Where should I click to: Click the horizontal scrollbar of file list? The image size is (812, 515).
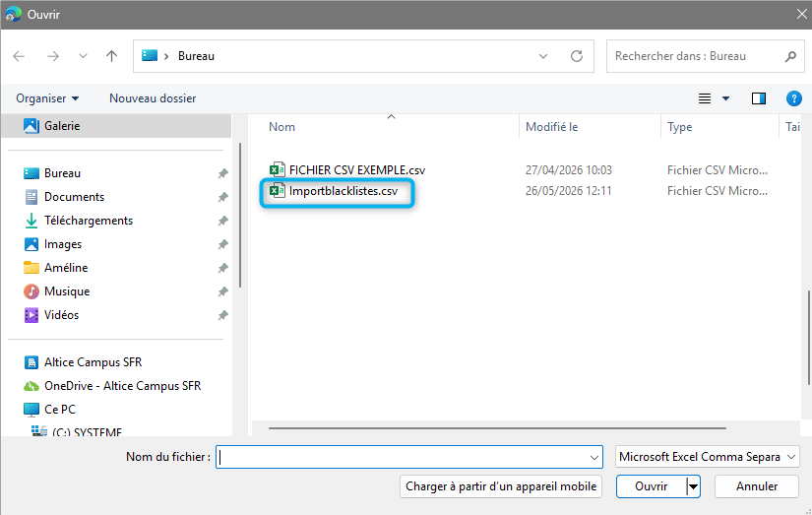pyautogui.click(x=497, y=428)
